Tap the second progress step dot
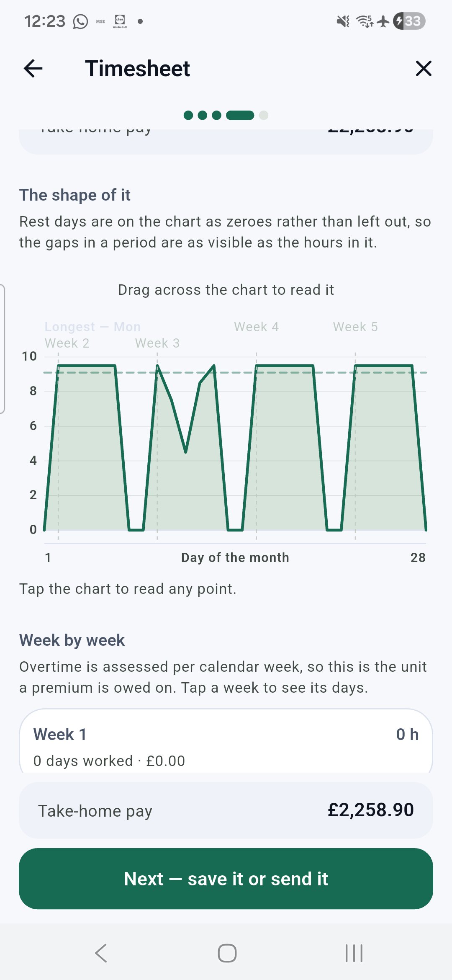The height and width of the screenshot is (980, 452). pyautogui.click(x=203, y=115)
